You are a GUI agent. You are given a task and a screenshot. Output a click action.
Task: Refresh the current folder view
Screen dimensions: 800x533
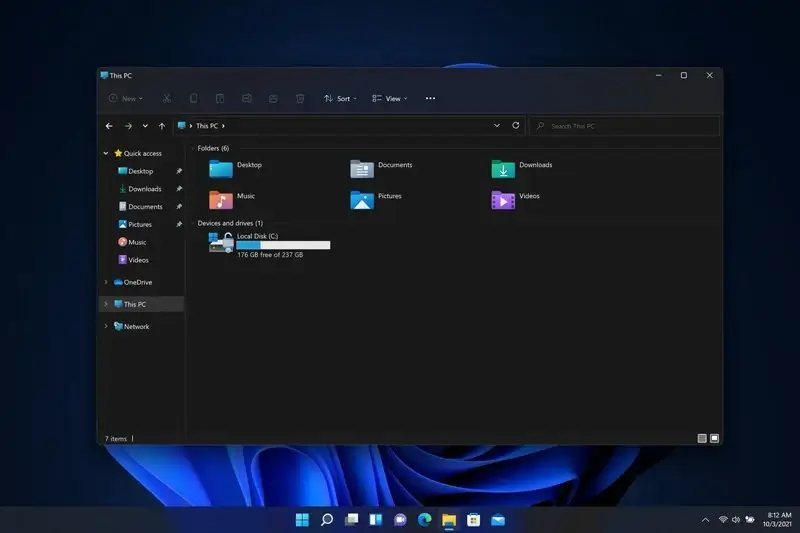point(516,125)
